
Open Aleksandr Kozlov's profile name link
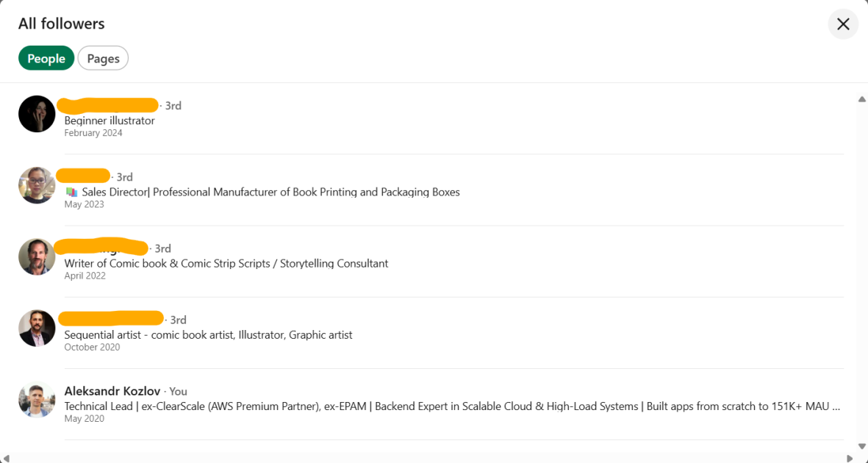click(112, 391)
